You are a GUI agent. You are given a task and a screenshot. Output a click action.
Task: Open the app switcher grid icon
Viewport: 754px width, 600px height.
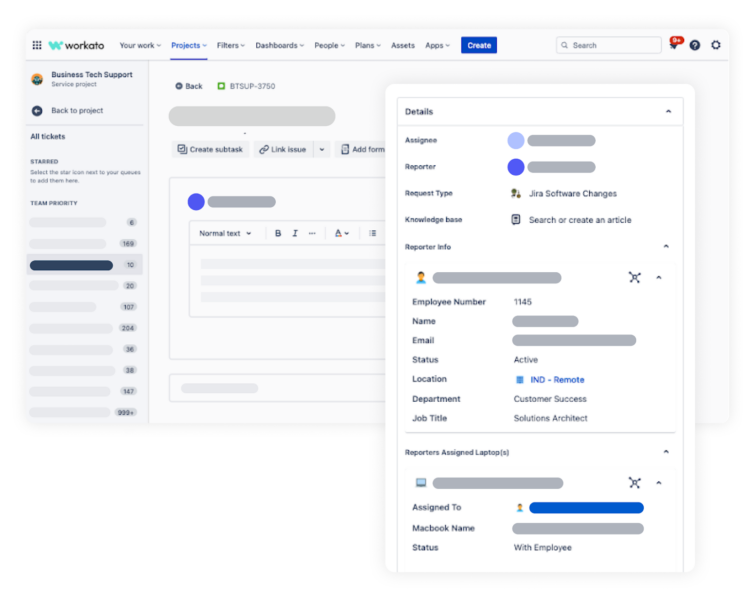pyautogui.click(x=37, y=45)
